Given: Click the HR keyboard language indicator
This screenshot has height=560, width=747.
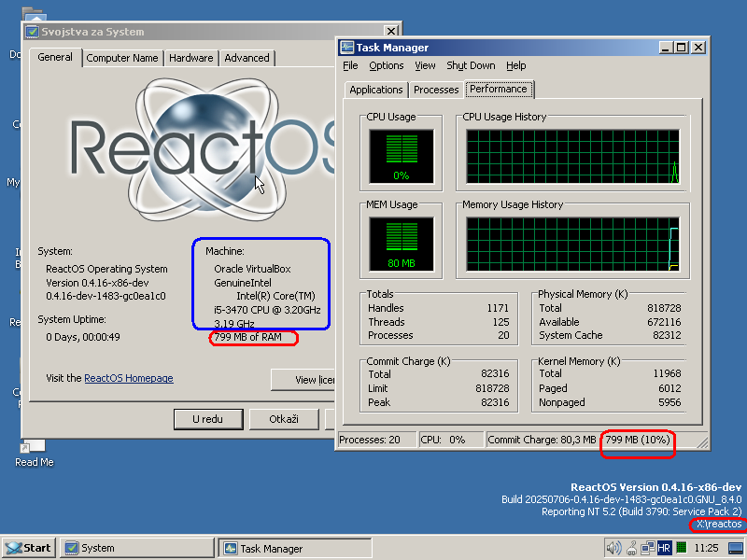Looking at the screenshot, I should click(664, 548).
